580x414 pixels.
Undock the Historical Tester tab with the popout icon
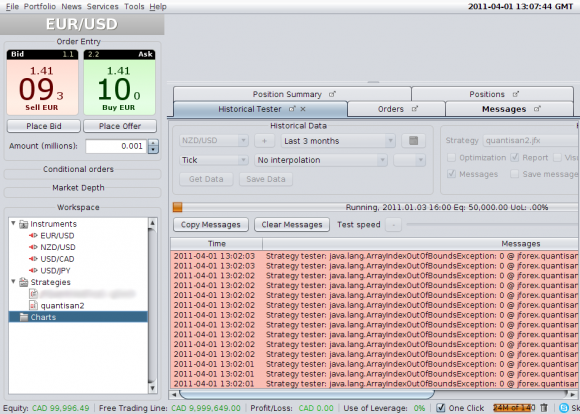(x=292, y=109)
